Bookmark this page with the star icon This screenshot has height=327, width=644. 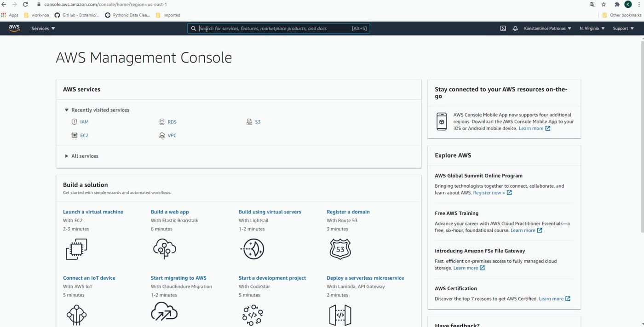tap(604, 4)
